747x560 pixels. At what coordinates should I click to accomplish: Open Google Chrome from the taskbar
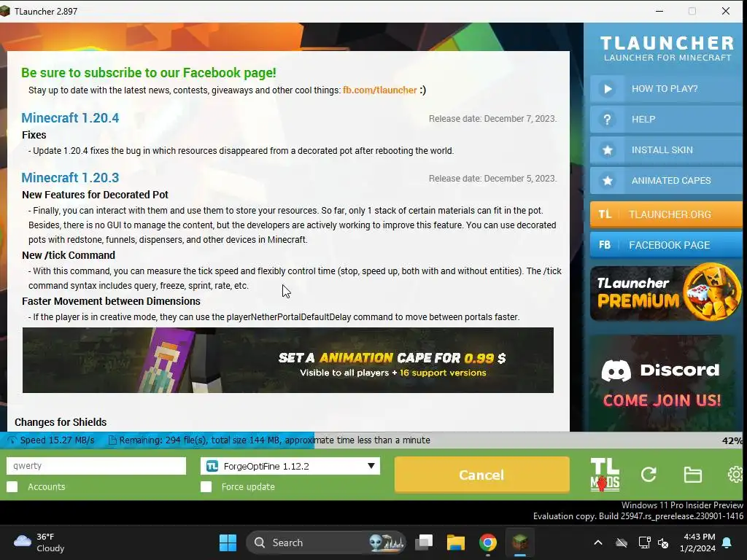tap(488, 542)
